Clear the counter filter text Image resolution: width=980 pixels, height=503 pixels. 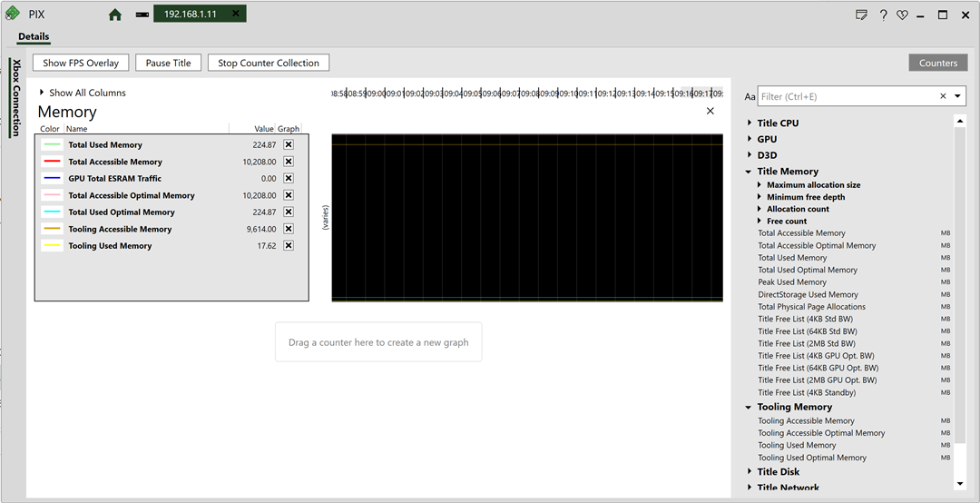coord(943,96)
